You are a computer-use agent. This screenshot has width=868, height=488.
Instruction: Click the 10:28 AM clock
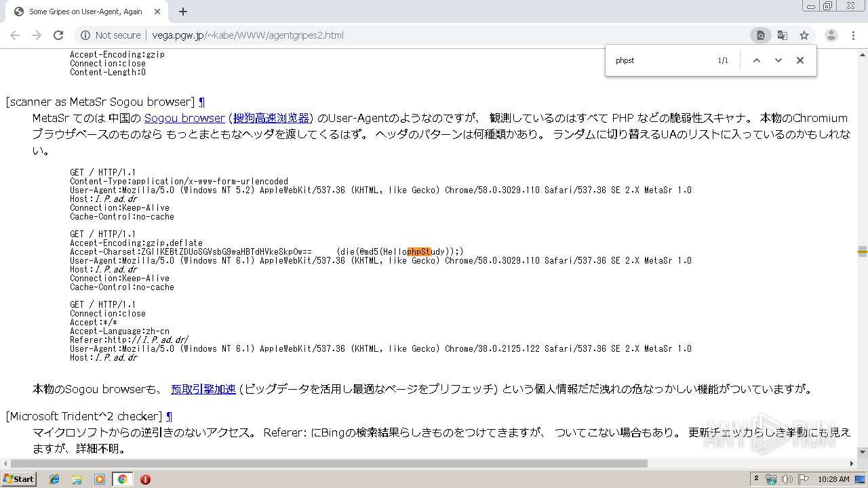tap(833, 479)
